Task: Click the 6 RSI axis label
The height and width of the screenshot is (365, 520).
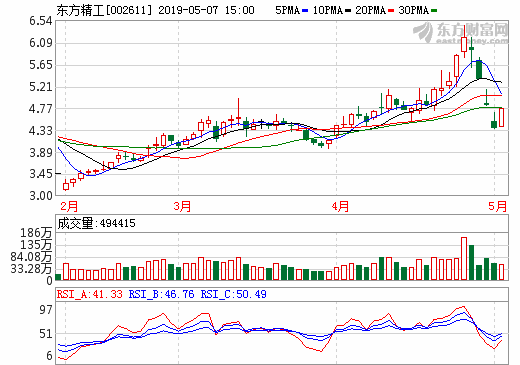Action: click(49, 356)
